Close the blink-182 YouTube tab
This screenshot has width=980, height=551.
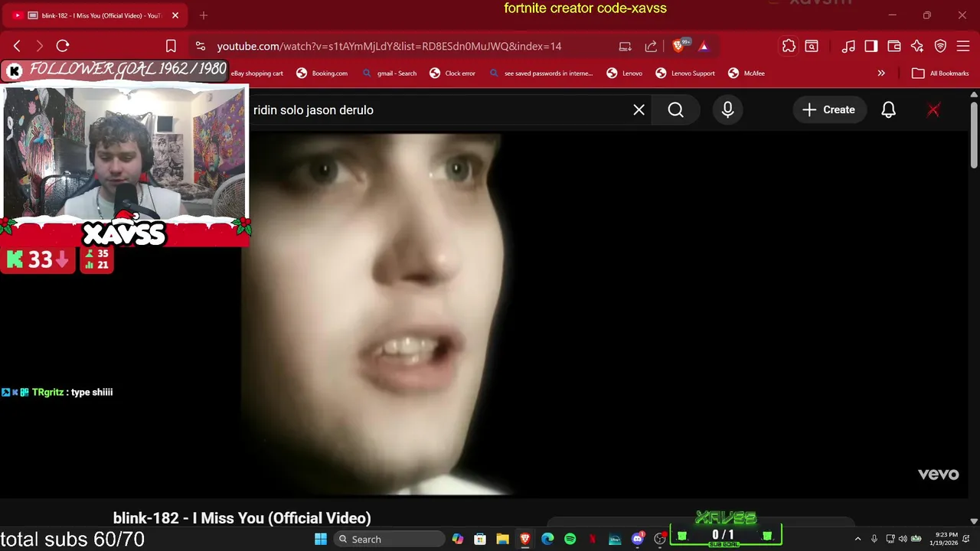tap(175, 15)
